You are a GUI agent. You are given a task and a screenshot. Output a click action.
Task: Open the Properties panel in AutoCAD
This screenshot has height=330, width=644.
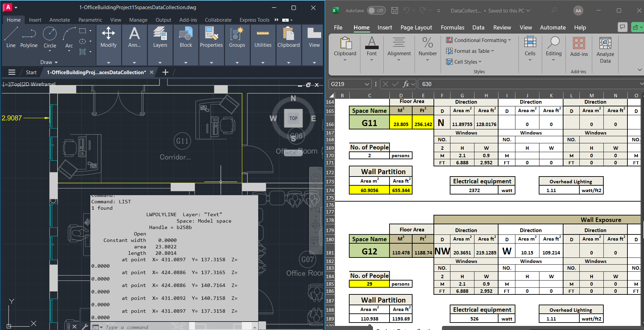coord(211,45)
